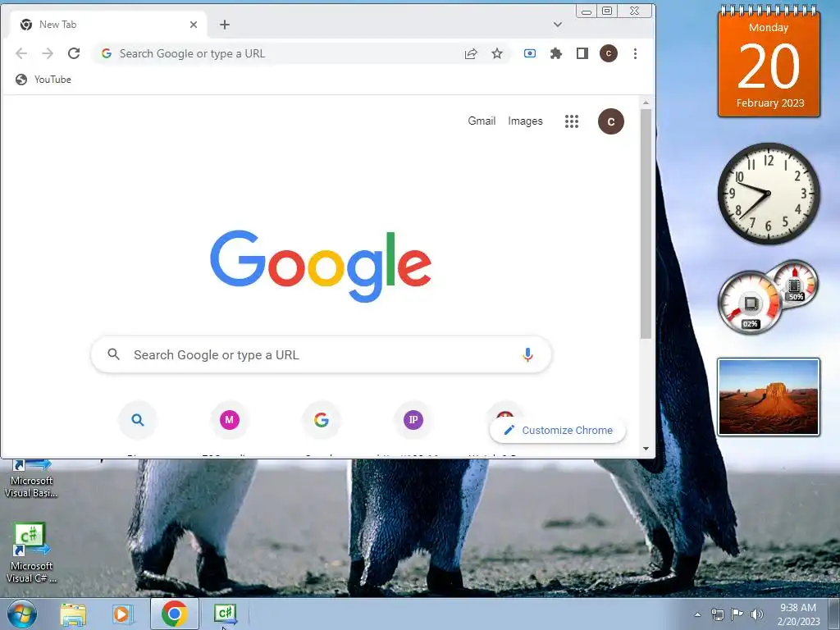Click the Google logo

(x=321, y=267)
